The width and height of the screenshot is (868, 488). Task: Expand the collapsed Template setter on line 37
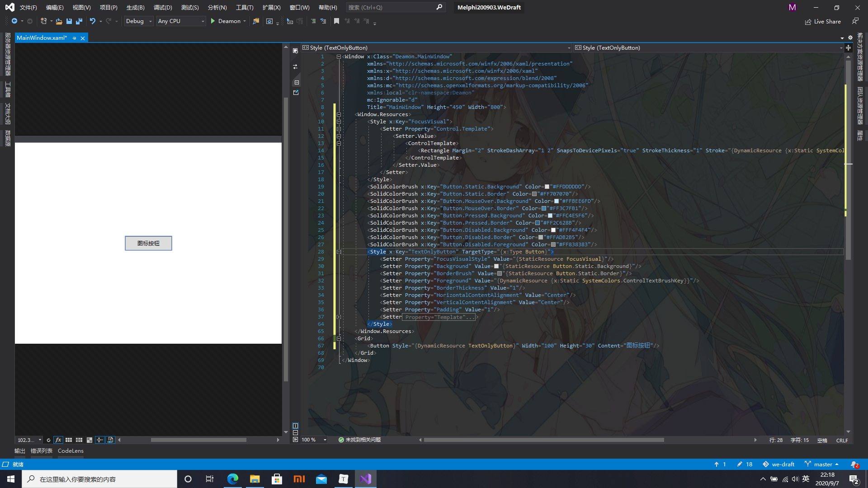(339, 316)
